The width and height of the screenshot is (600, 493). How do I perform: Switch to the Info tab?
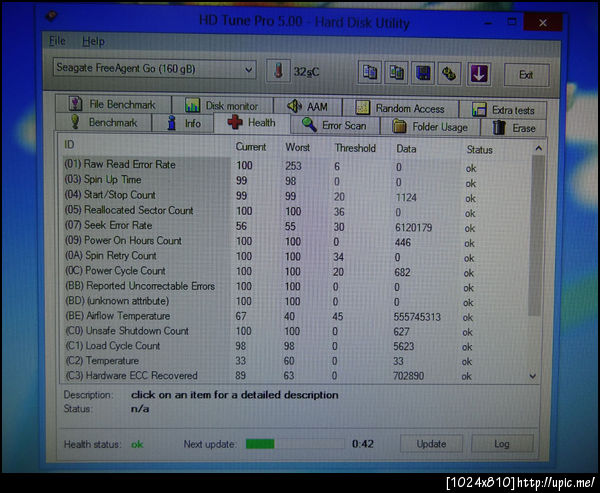pyautogui.click(x=183, y=123)
